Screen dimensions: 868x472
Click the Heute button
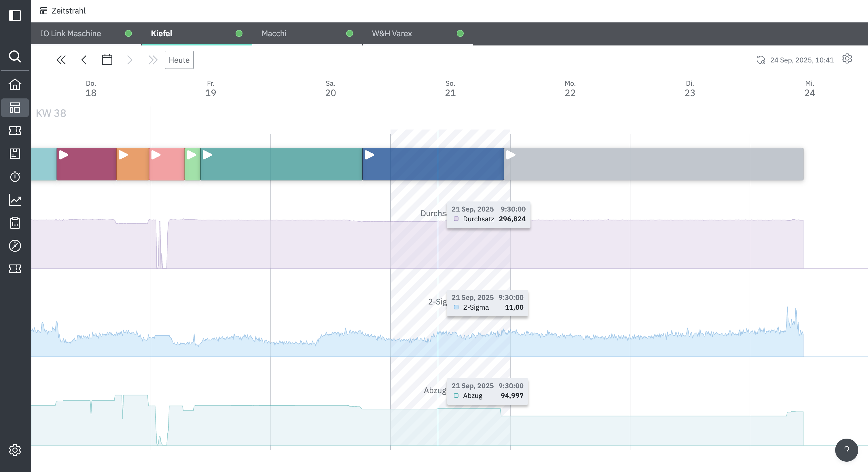(x=179, y=60)
